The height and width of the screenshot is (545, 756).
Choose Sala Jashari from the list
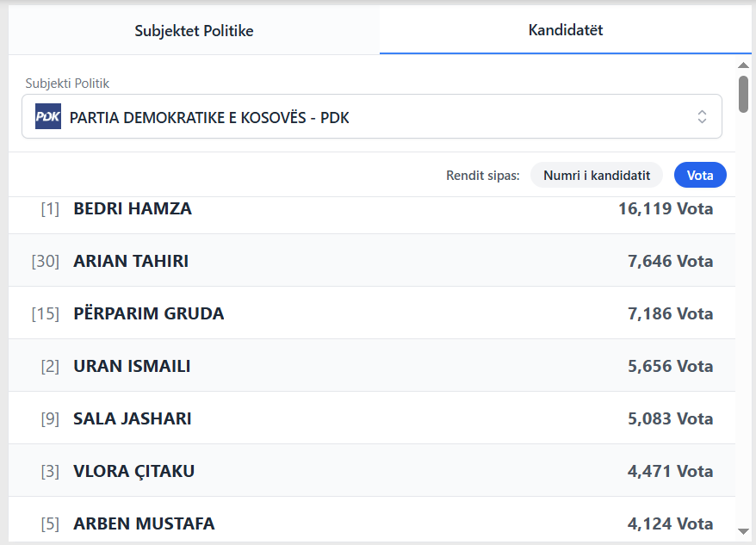pyautogui.click(x=133, y=418)
